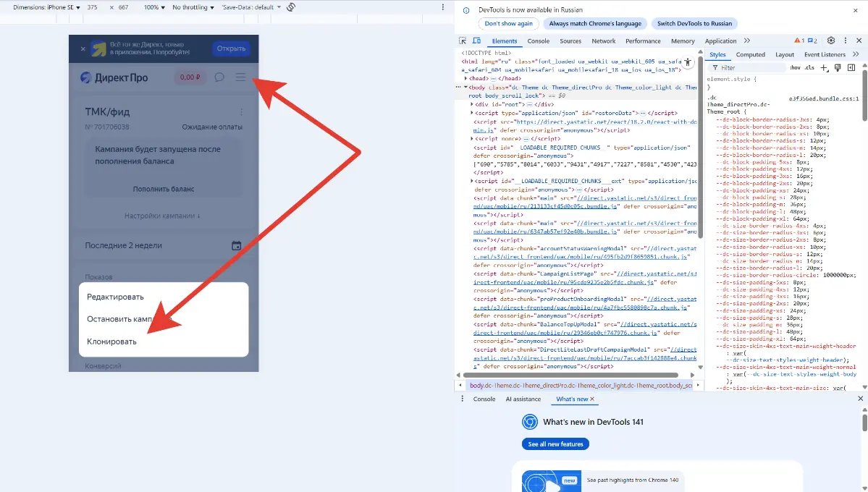Image resolution: width=868 pixels, height=492 pixels.
Task: Open the 100% zoom dropdown
Action: pos(154,7)
